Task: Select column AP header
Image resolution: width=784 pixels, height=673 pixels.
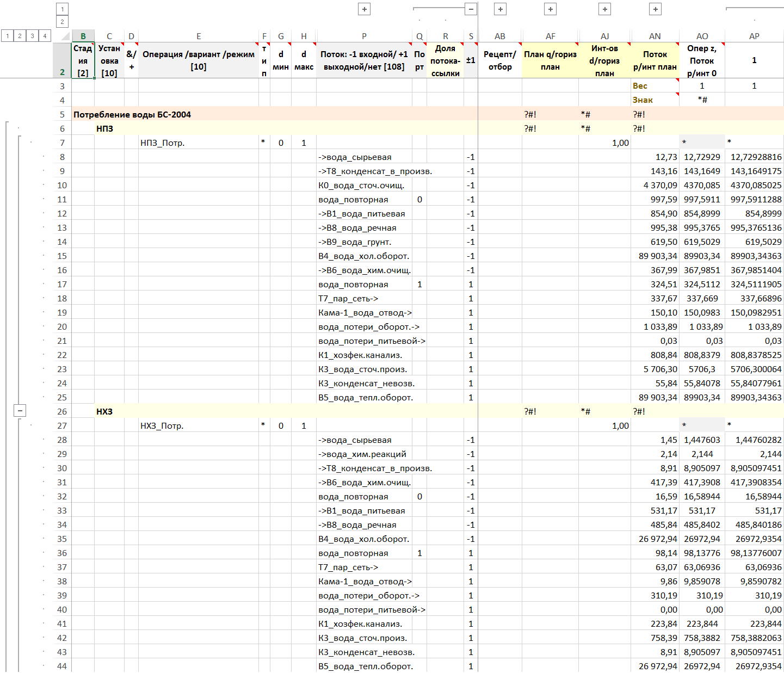Action: pyautogui.click(x=754, y=36)
